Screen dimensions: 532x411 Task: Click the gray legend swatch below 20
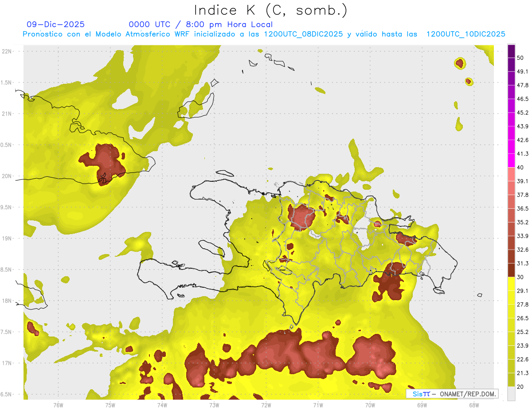click(x=512, y=394)
